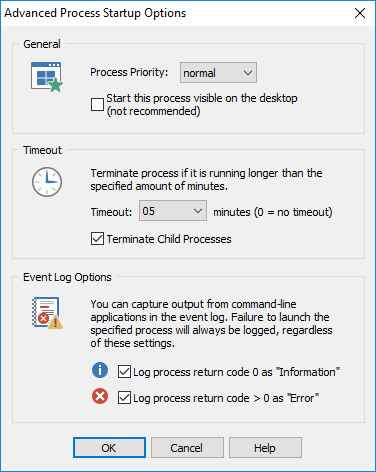
Task: Click the Process Priority label
Action: pyautogui.click(x=129, y=72)
